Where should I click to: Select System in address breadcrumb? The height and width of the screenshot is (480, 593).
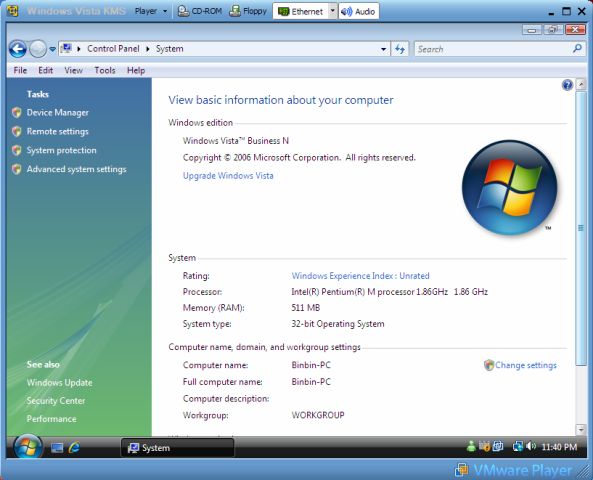pyautogui.click(x=169, y=49)
